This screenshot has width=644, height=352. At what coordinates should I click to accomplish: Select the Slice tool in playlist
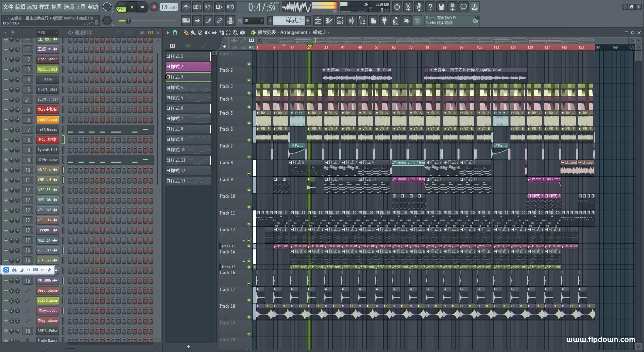click(221, 33)
